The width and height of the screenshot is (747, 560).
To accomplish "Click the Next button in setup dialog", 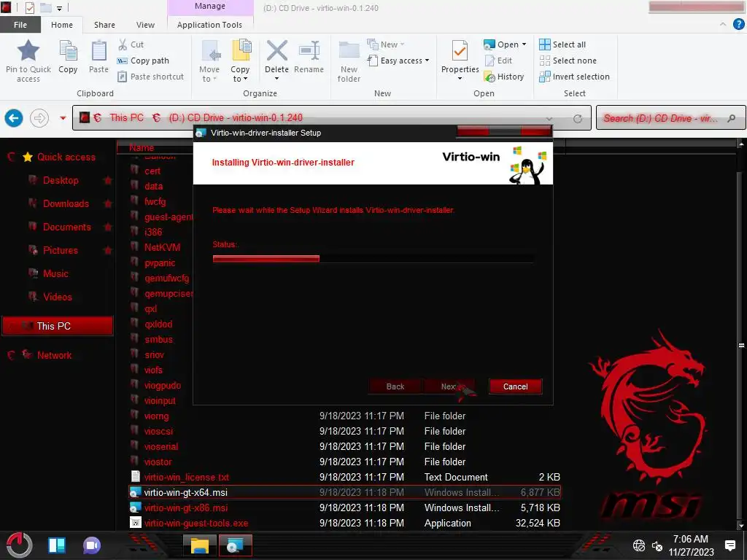I will pos(449,386).
